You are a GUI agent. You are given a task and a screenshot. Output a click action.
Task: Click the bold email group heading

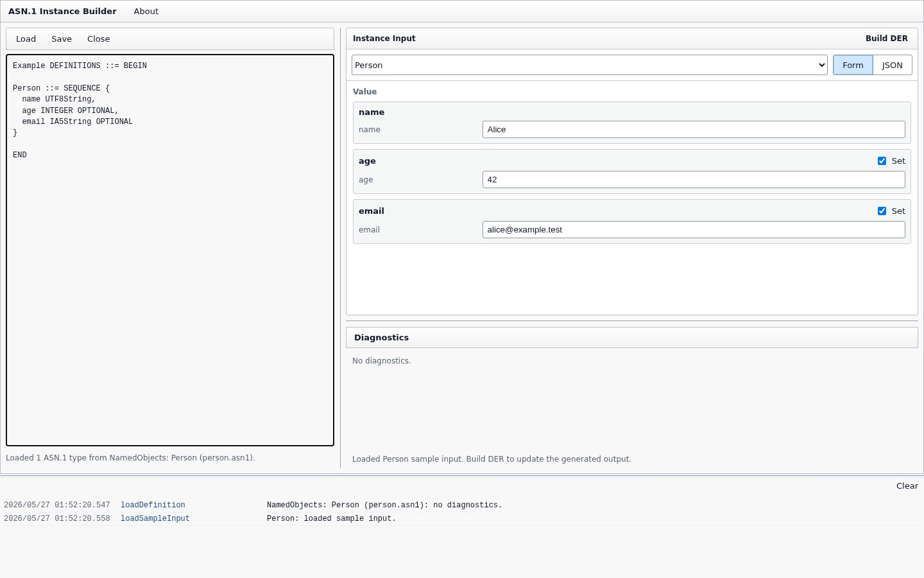[372, 211]
